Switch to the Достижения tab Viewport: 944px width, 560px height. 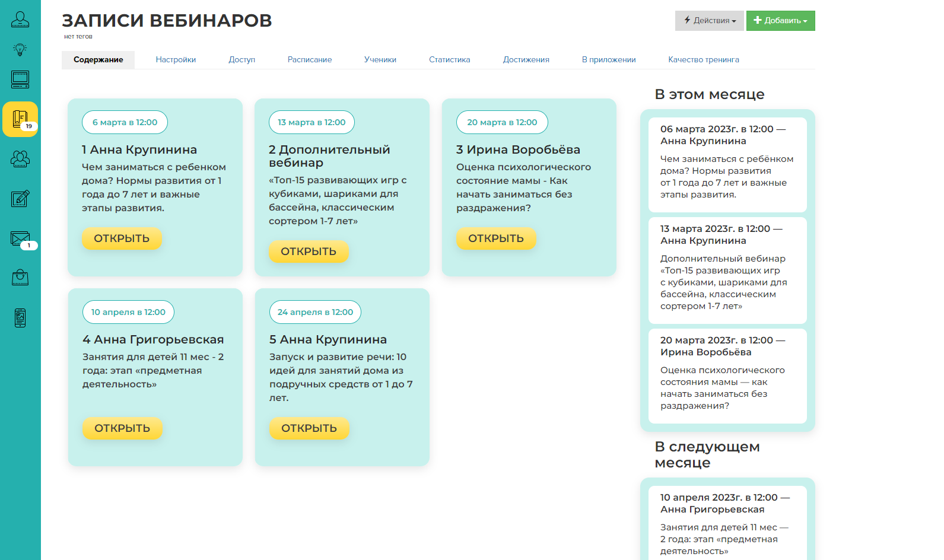[526, 60]
